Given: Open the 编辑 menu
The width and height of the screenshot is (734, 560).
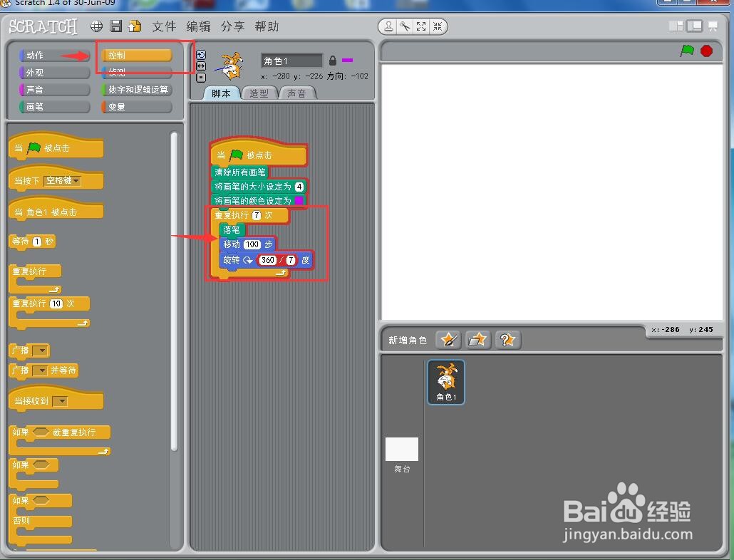Looking at the screenshot, I should [x=198, y=26].
